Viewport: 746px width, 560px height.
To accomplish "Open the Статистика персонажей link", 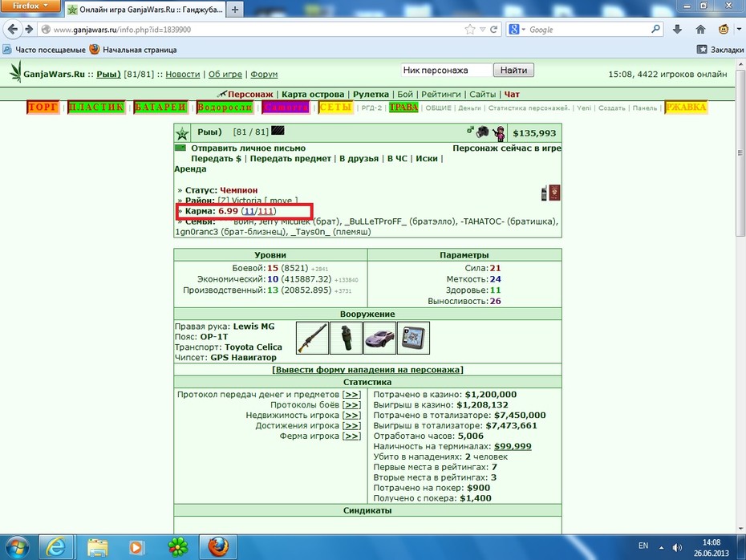I will pos(529,108).
